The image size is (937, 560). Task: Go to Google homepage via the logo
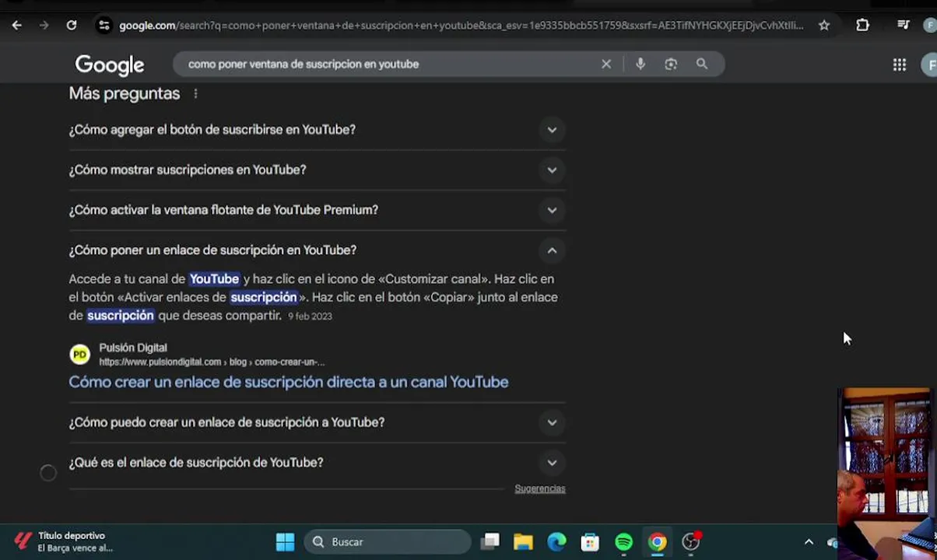point(110,65)
